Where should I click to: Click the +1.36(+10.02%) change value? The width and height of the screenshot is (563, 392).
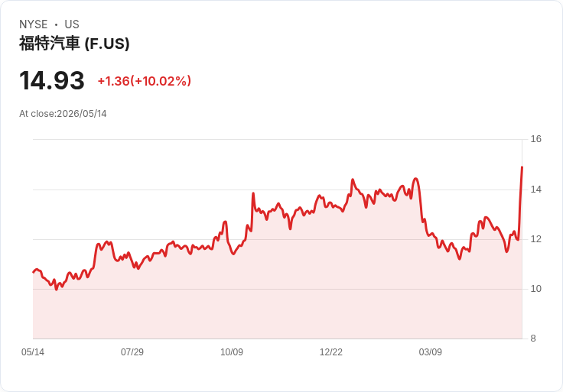coord(145,81)
